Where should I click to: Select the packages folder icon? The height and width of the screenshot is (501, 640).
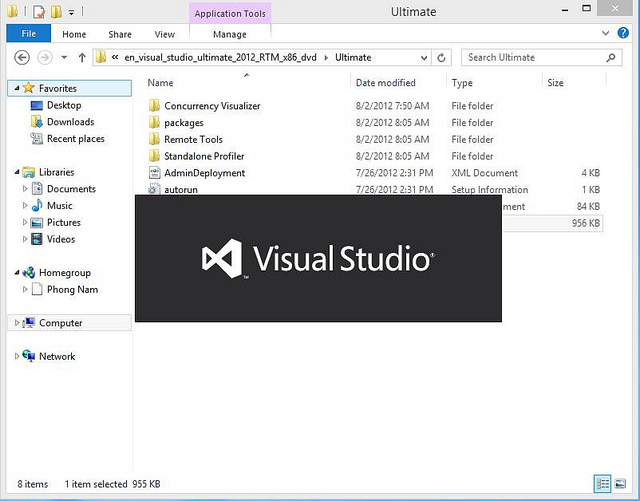pyautogui.click(x=154, y=122)
